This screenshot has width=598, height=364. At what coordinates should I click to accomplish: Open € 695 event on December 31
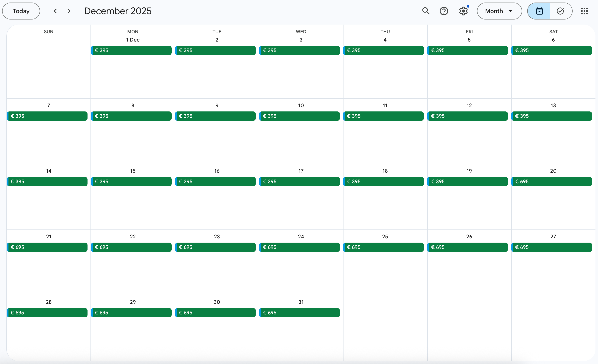click(x=299, y=313)
